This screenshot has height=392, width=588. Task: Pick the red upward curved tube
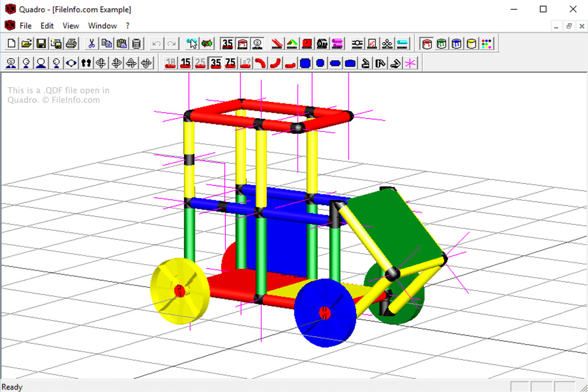[x=275, y=63]
